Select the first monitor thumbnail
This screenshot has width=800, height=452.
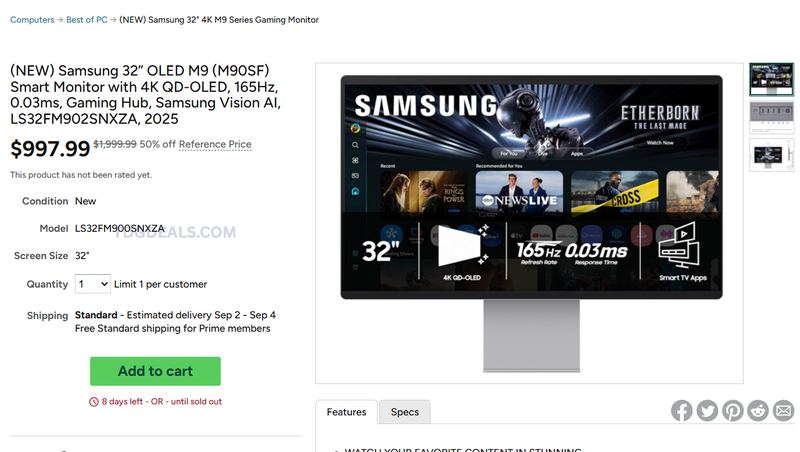771,79
